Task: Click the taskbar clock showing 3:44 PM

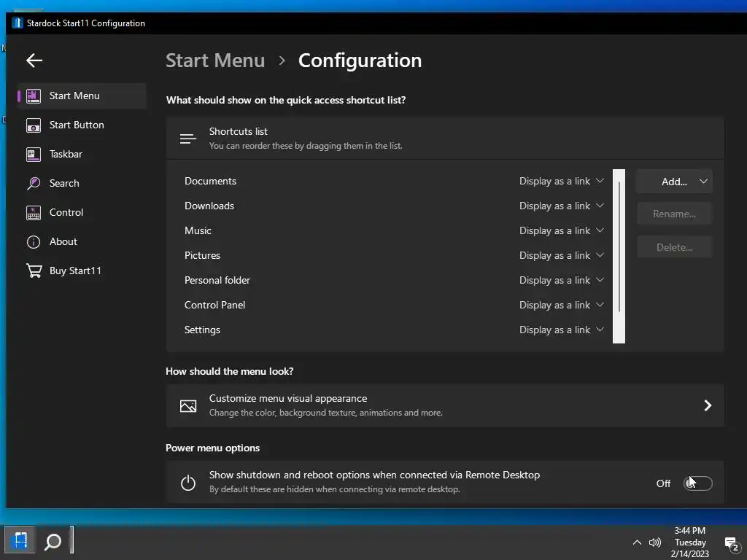Action: click(x=690, y=542)
